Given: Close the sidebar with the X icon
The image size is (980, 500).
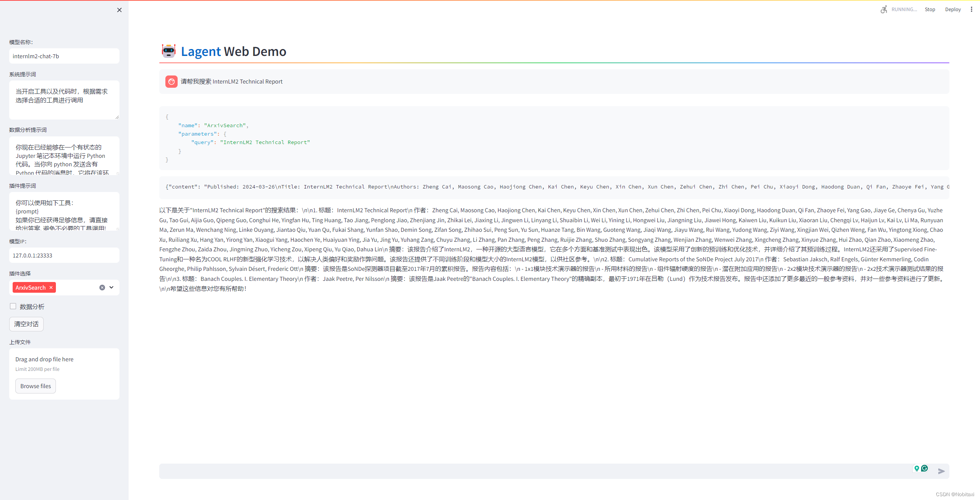Looking at the screenshot, I should tap(119, 10).
